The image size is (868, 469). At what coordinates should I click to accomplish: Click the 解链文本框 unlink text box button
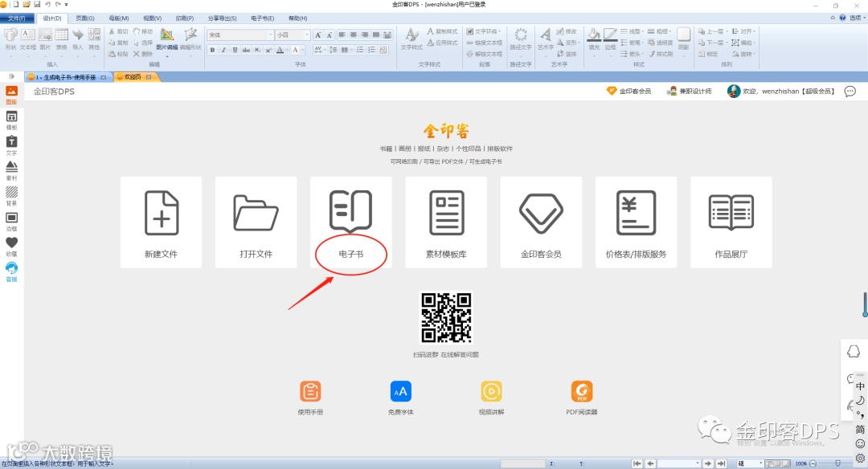[x=485, y=54]
